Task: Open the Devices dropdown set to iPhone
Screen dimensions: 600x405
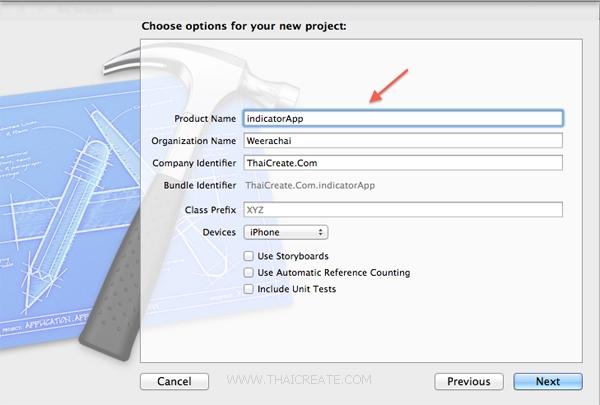Action: (286, 232)
